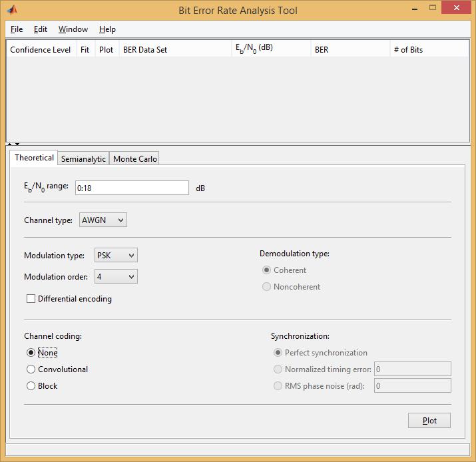This screenshot has width=476, height=462.
Task: Click the Plot column header
Action: click(107, 49)
